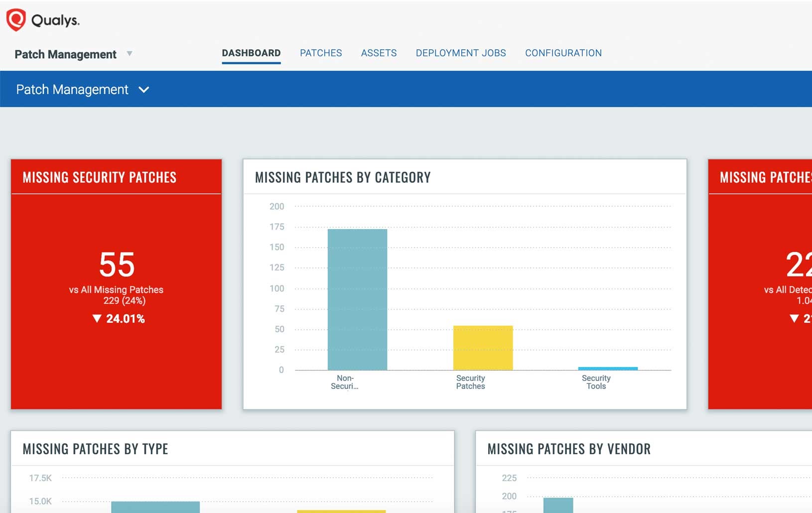
Task: Select the Configuration tab
Action: tap(563, 53)
